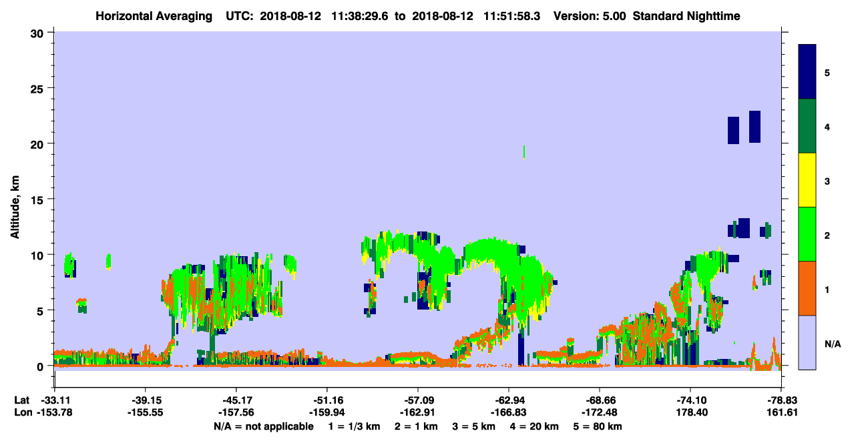
Task: Click the colorbar label 'N/A'
Action: click(832, 344)
